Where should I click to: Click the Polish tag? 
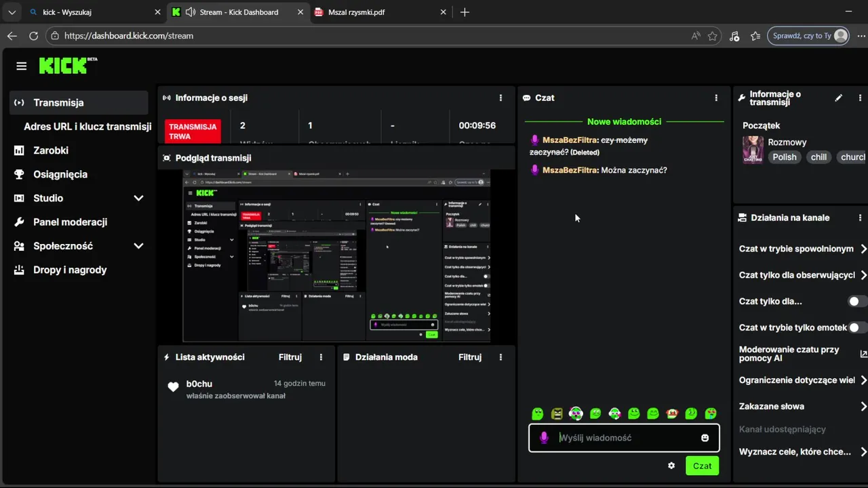[785, 157]
